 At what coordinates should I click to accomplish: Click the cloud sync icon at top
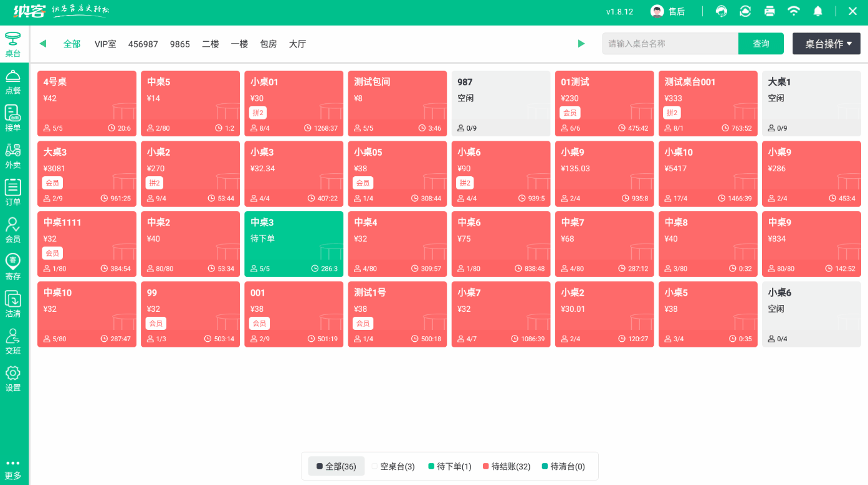click(745, 11)
